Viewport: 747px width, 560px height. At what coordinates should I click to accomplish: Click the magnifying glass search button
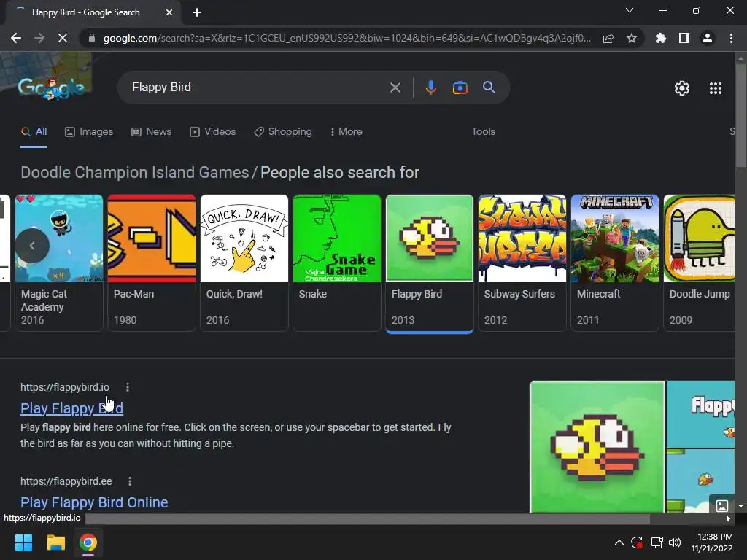[x=489, y=87]
